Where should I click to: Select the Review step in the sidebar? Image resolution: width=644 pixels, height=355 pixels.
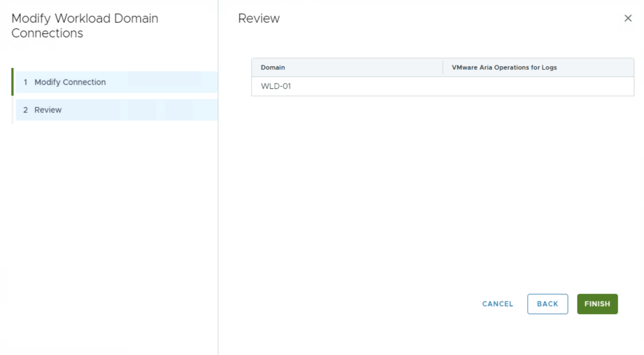[x=48, y=110]
